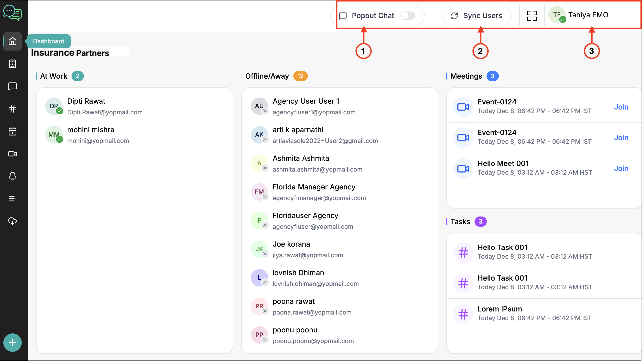Open the calendar sidebar icon
644x361 pixels.
click(12, 131)
